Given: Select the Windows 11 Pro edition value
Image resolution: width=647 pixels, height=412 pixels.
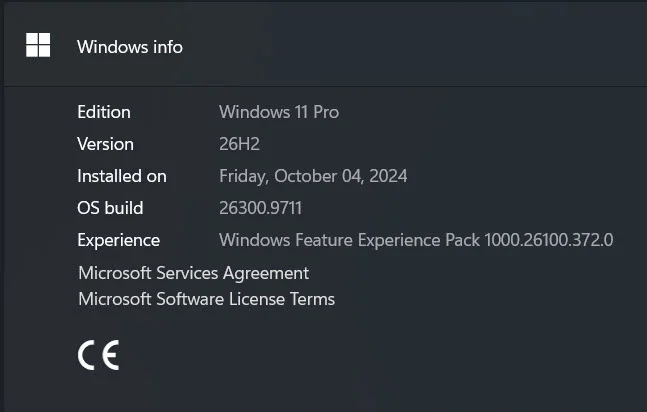Looking at the screenshot, I should tap(279, 112).
